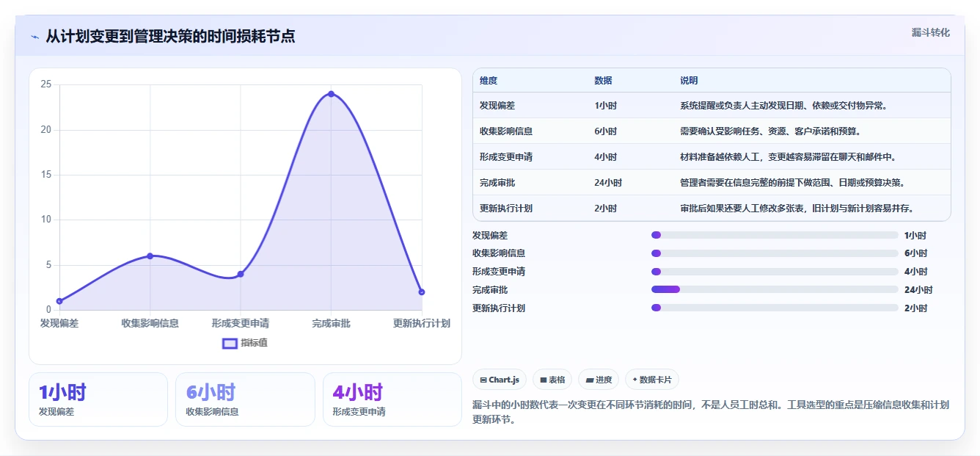This screenshot has height=456, width=980.
Task: Click the x-axis label 形成变更申请
Action: pyautogui.click(x=241, y=323)
